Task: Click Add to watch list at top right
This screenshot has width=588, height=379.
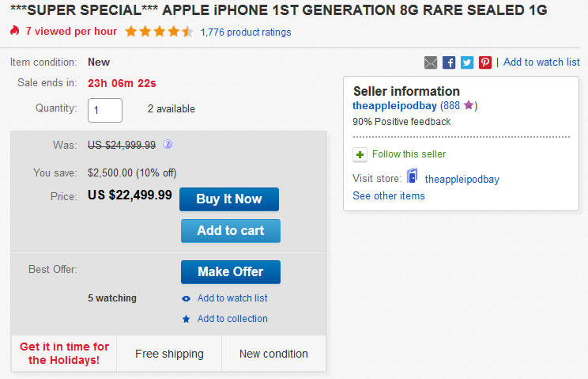Action: click(x=541, y=63)
